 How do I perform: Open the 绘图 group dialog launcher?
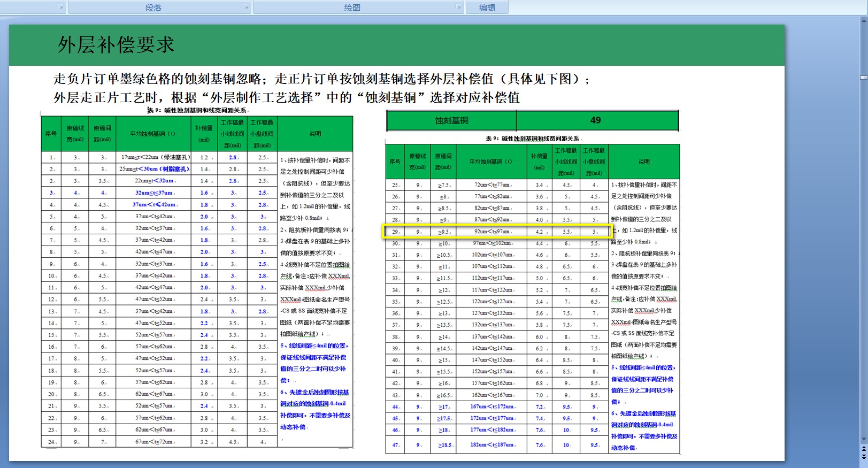(458, 7)
